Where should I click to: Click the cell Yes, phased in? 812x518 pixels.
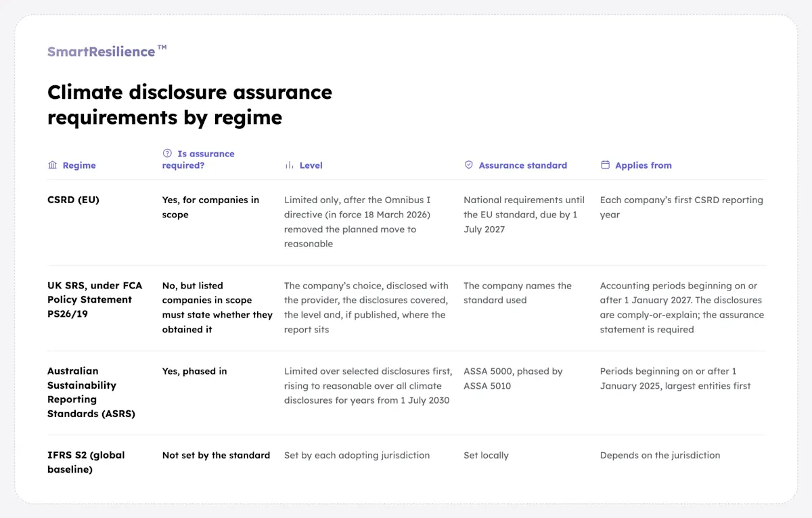195,371
